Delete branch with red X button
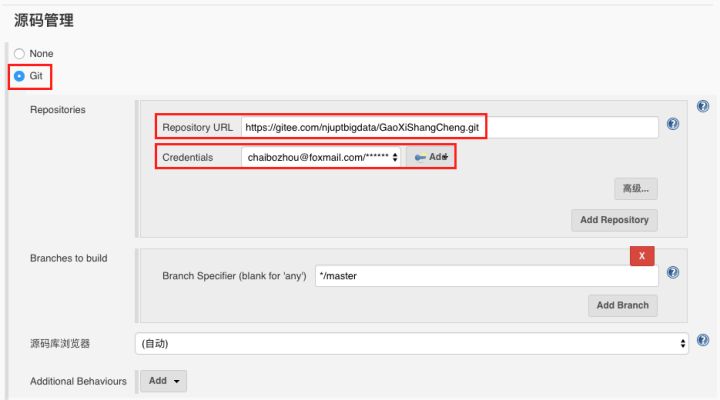This screenshot has height=400, width=720. [642, 256]
